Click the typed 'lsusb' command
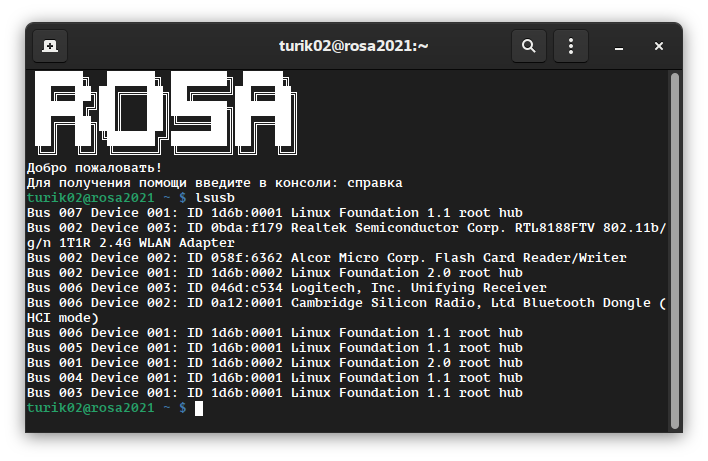Viewport: 708px width, 461px height. coord(215,198)
